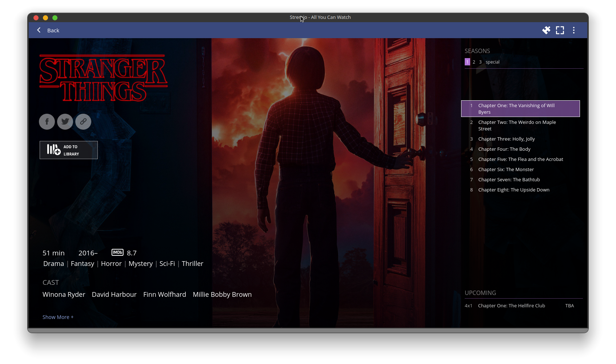Click cast member Finn Wolfhard

coord(165,295)
